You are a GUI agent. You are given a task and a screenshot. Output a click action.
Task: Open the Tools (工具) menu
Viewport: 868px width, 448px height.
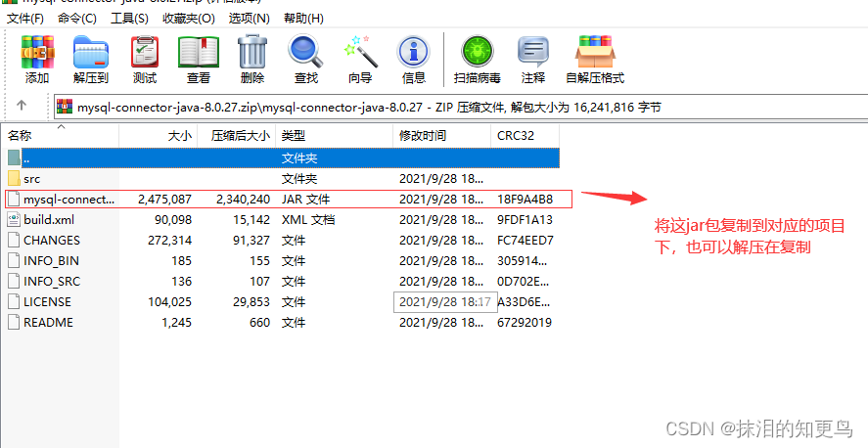(129, 19)
